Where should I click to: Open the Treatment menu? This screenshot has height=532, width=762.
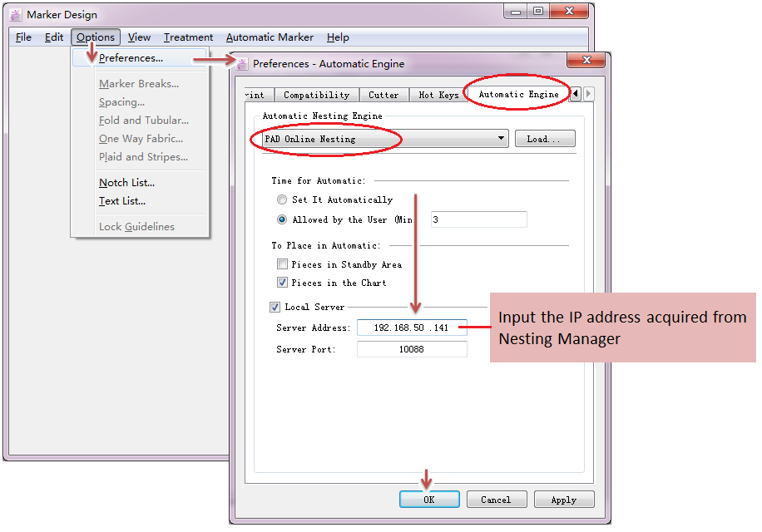(x=188, y=37)
